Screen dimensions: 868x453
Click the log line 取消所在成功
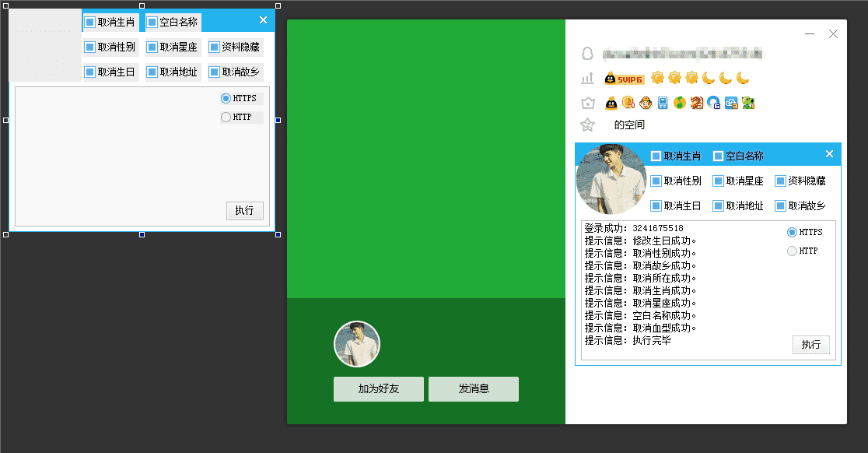640,278
